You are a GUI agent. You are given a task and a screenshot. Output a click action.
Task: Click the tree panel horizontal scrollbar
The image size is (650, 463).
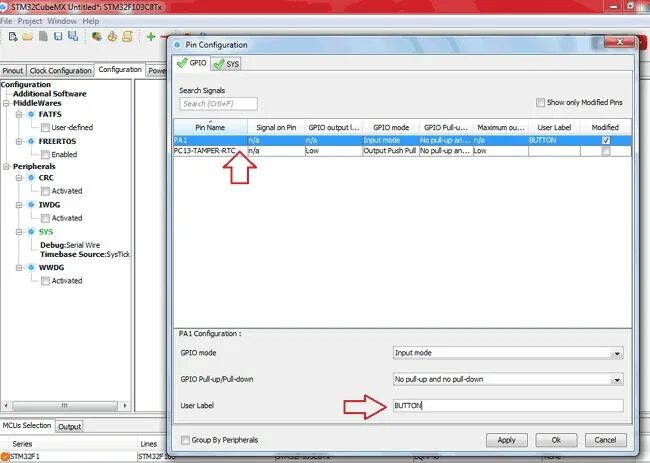click(65, 405)
